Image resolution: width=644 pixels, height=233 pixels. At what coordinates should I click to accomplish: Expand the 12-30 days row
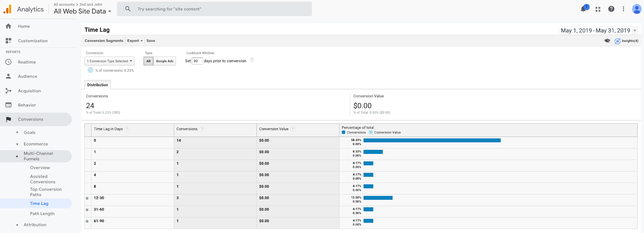tap(87, 198)
